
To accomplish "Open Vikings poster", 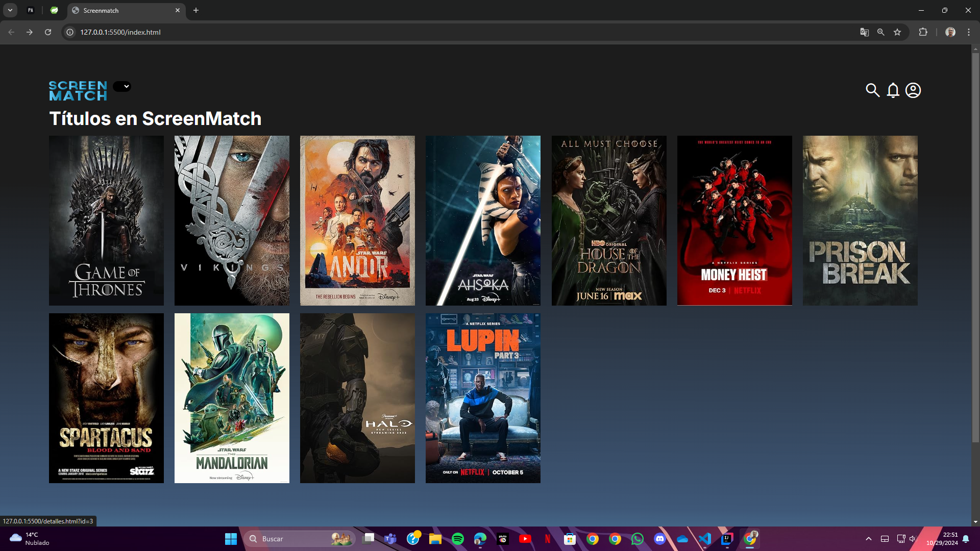I will click(x=232, y=220).
